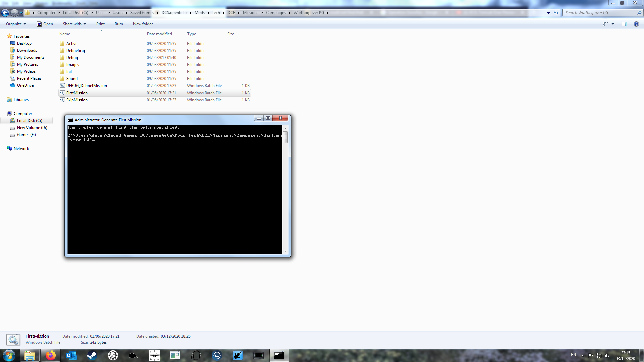This screenshot has height=362, width=644.
Task: Click the Back navigation arrow in Explorer
Action: click(5, 13)
